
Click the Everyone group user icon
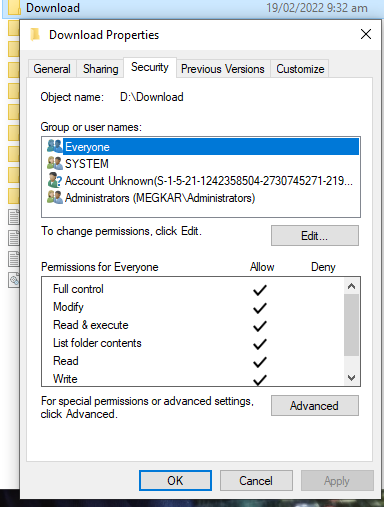point(55,146)
